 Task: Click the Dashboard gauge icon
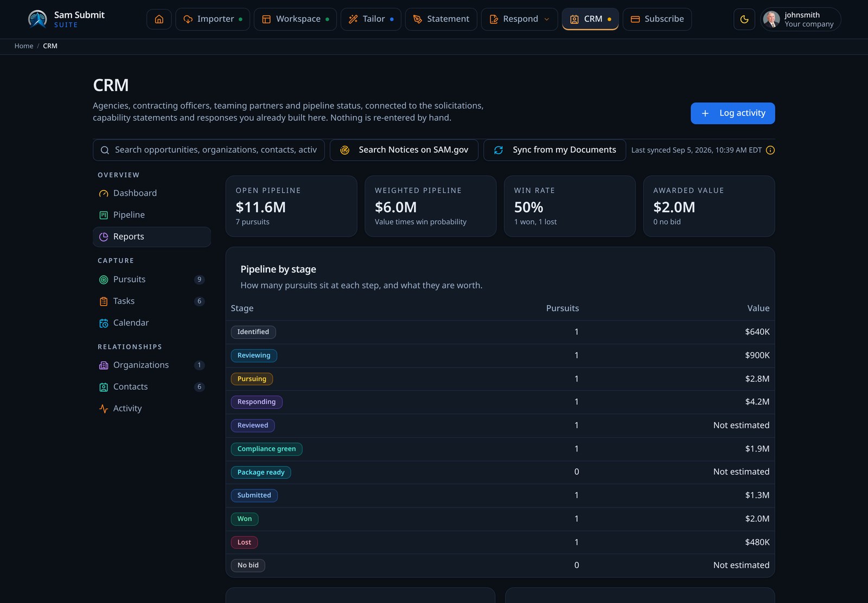pos(104,193)
